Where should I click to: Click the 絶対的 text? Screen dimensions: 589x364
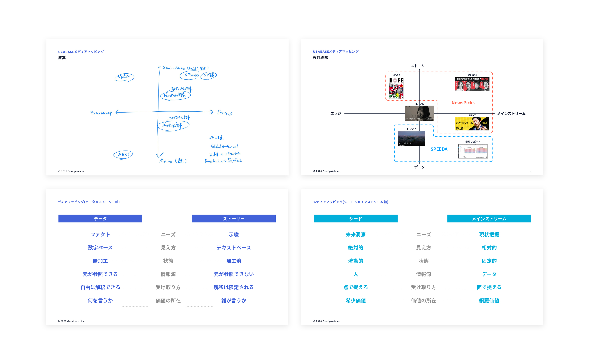[355, 248]
